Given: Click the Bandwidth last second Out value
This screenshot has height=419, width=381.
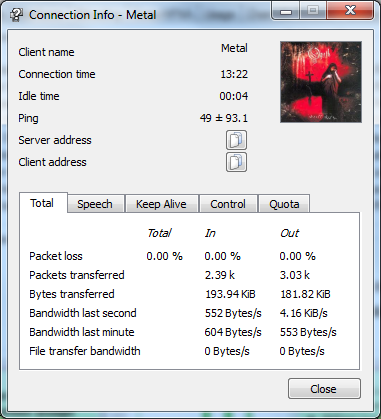Looking at the screenshot, I should (x=303, y=313).
